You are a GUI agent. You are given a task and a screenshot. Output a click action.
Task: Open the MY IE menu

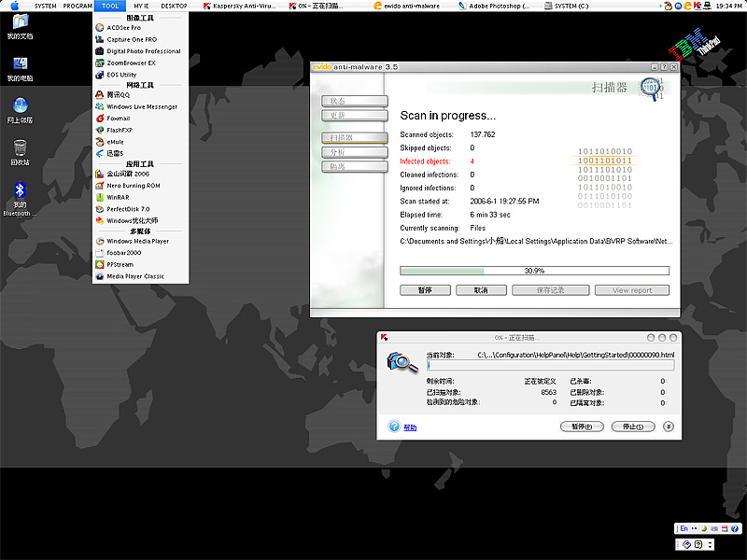coord(141,6)
